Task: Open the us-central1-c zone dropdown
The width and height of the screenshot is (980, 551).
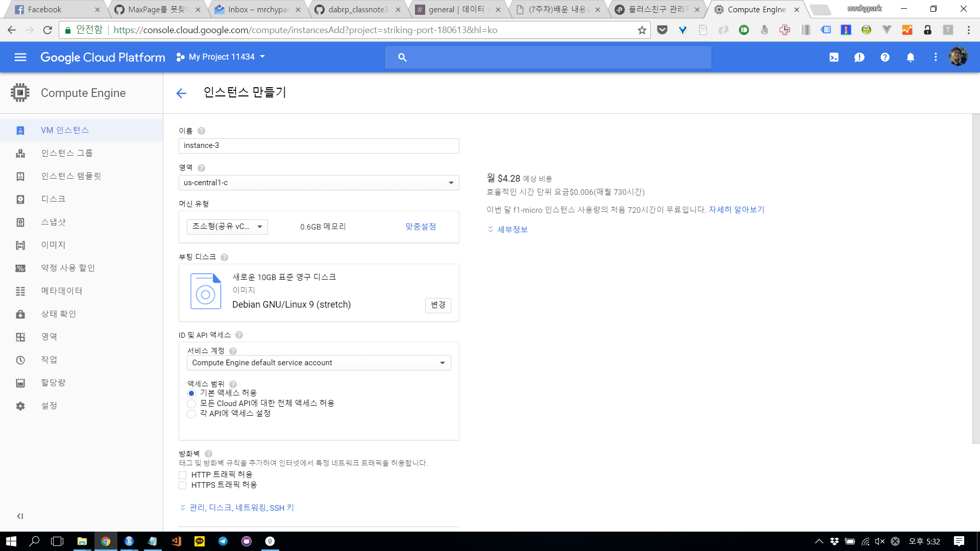Action: (318, 183)
